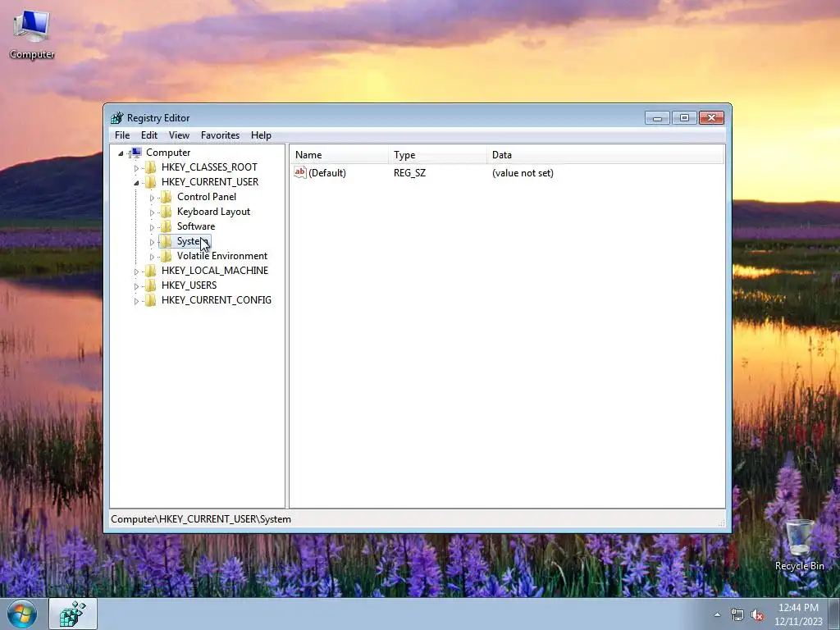Collapse the Computer root node
Image resolution: width=840 pixels, height=630 pixels.
[121, 153]
